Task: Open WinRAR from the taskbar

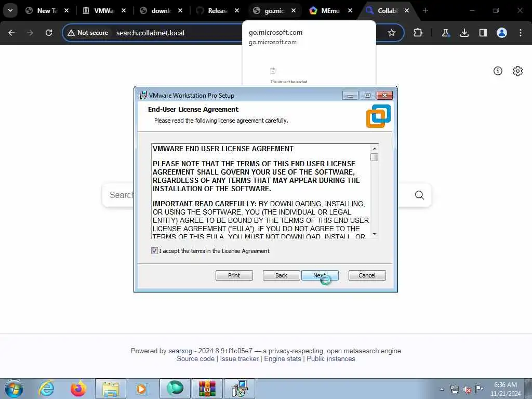Action: pos(207,389)
